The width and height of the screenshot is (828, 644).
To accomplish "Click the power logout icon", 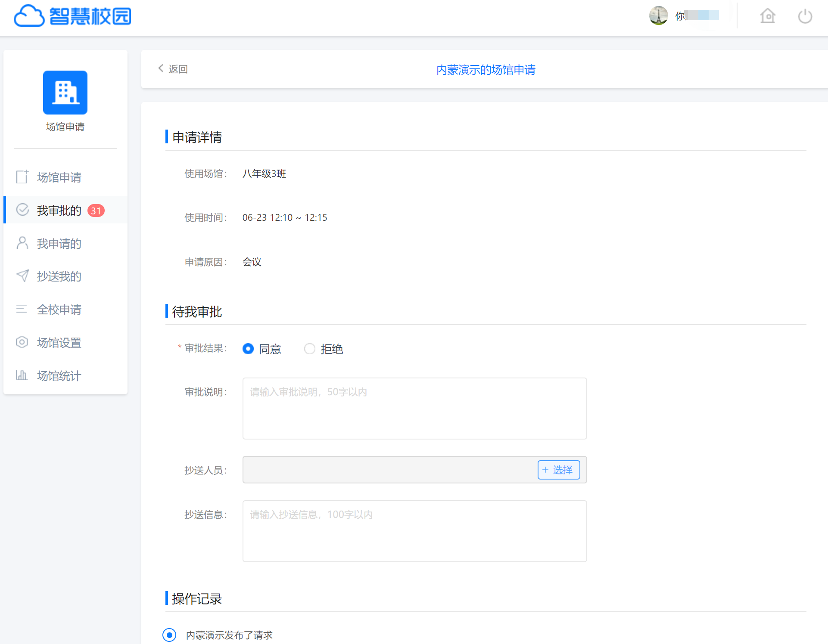I will coord(805,17).
